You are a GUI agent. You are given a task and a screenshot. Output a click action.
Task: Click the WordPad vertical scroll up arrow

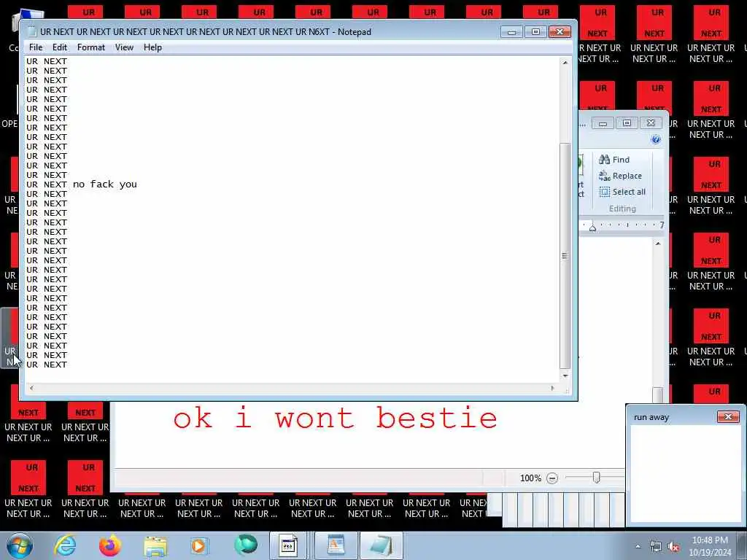[x=658, y=244]
